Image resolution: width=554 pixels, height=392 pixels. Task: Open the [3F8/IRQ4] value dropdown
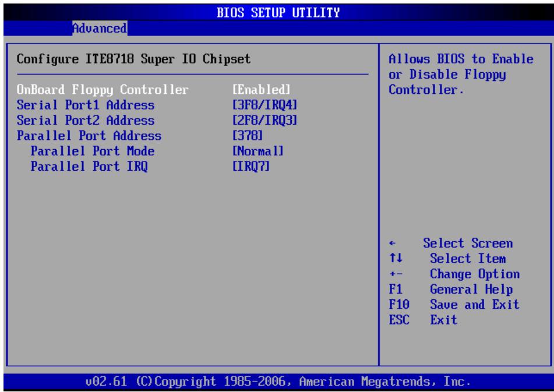click(264, 105)
